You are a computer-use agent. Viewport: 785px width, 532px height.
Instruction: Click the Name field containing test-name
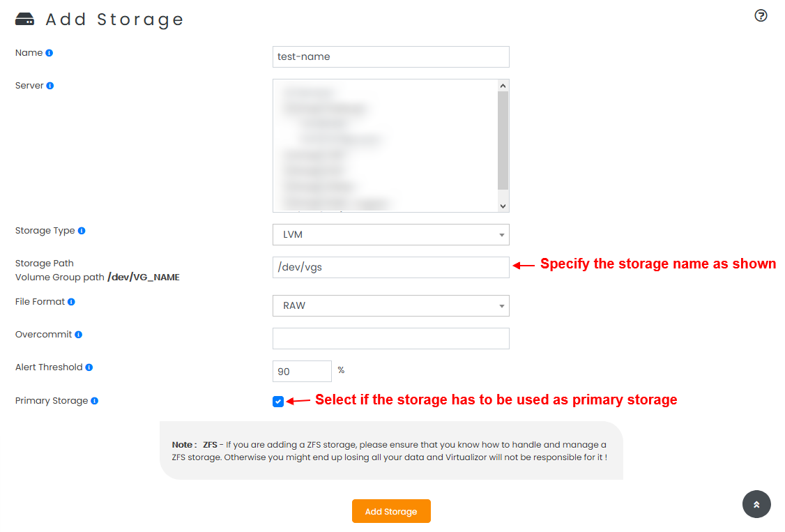point(390,56)
